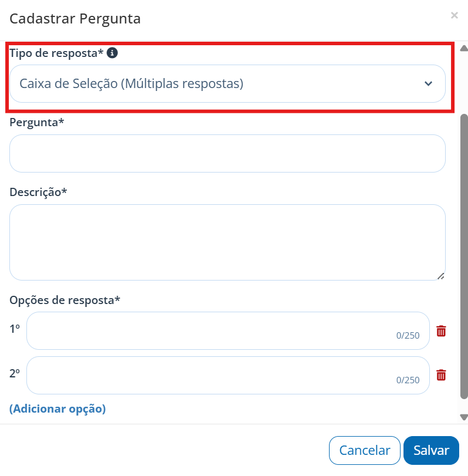Click the chevron arrow in Tipo de resposta
Screen dimensions: 468x476
428,83
